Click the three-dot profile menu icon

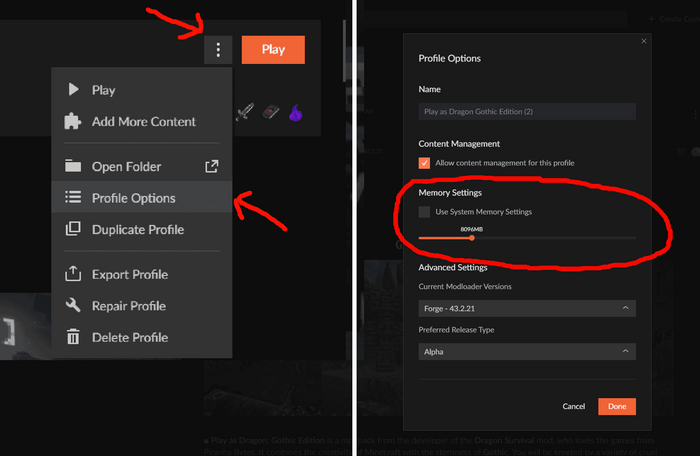[x=218, y=50]
